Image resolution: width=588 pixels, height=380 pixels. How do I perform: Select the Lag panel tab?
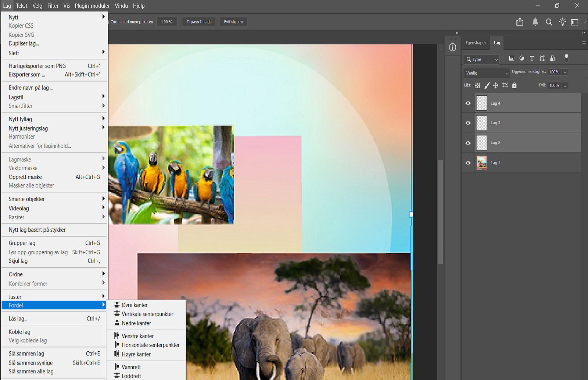click(x=497, y=43)
